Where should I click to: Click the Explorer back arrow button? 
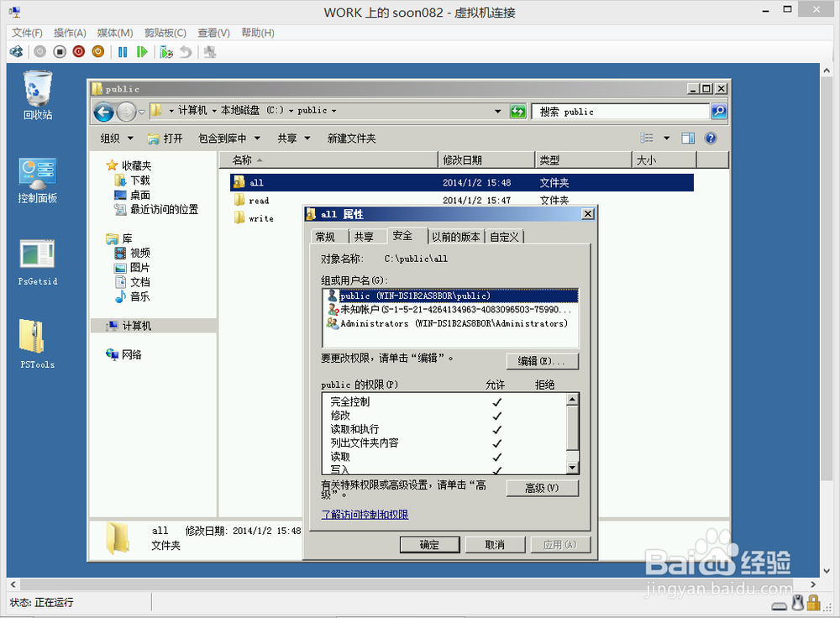104,112
